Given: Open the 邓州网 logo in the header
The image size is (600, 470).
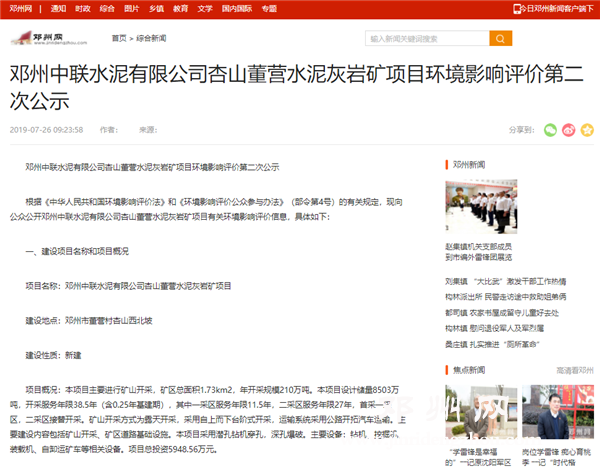Looking at the screenshot, I should (x=49, y=38).
